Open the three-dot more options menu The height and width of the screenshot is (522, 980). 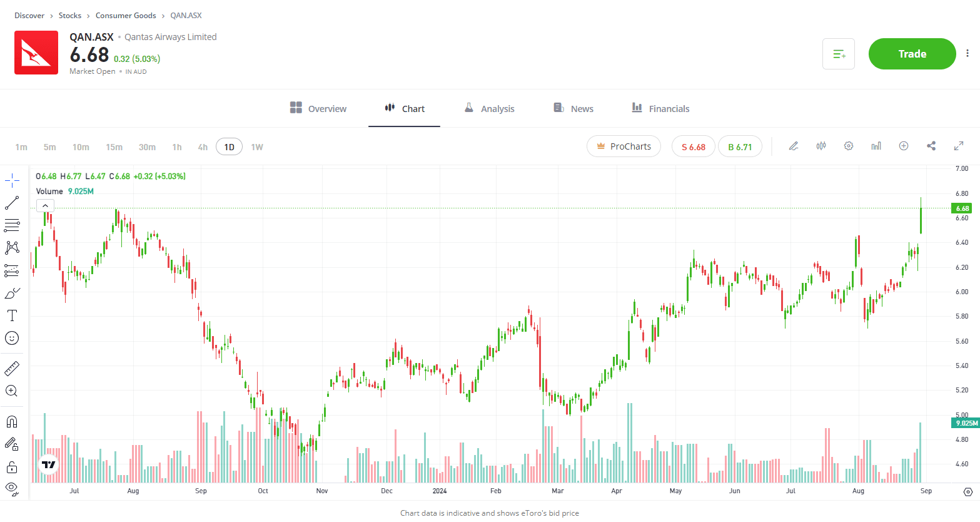click(x=967, y=54)
